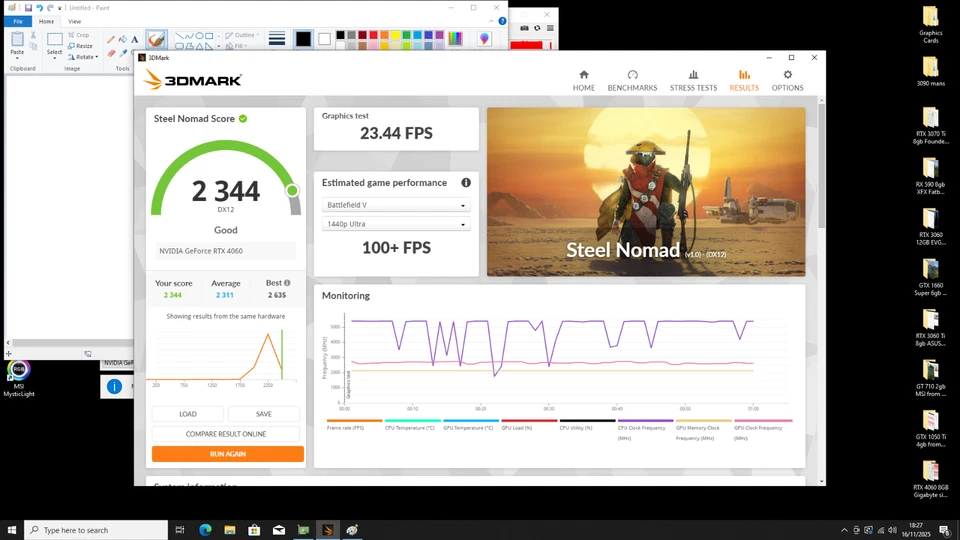Click the orange RUN AGAIN button
The width and height of the screenshot is (960, 540).
click(x=228, y=454)
